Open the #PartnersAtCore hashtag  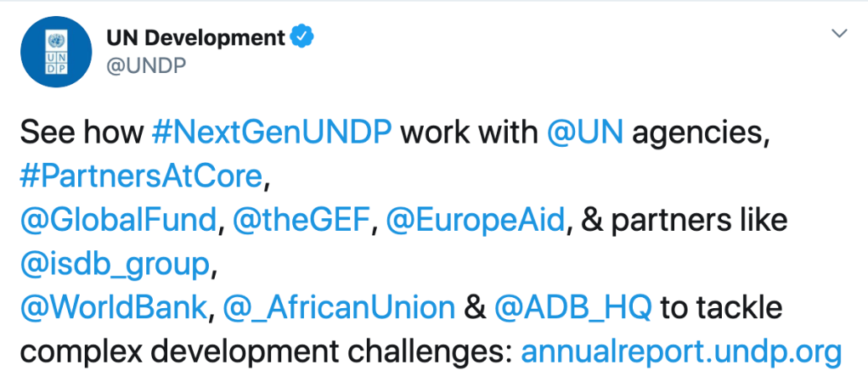(x=141, y=176)
